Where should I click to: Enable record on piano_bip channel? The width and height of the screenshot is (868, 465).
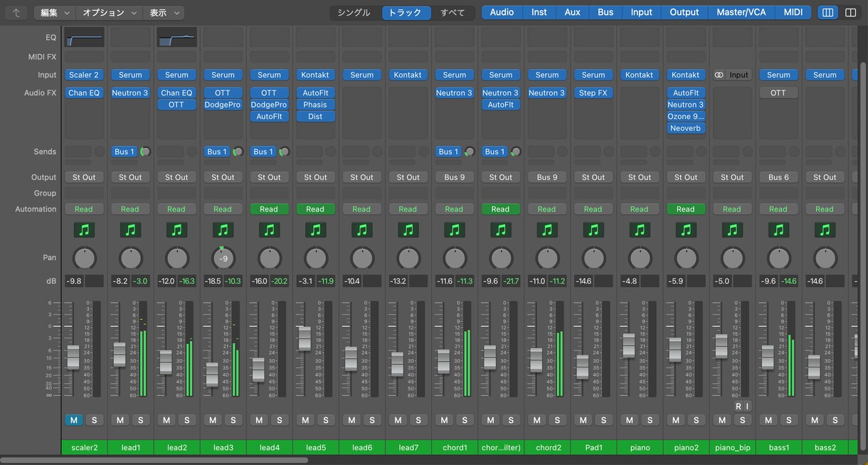tap(739, 406)
